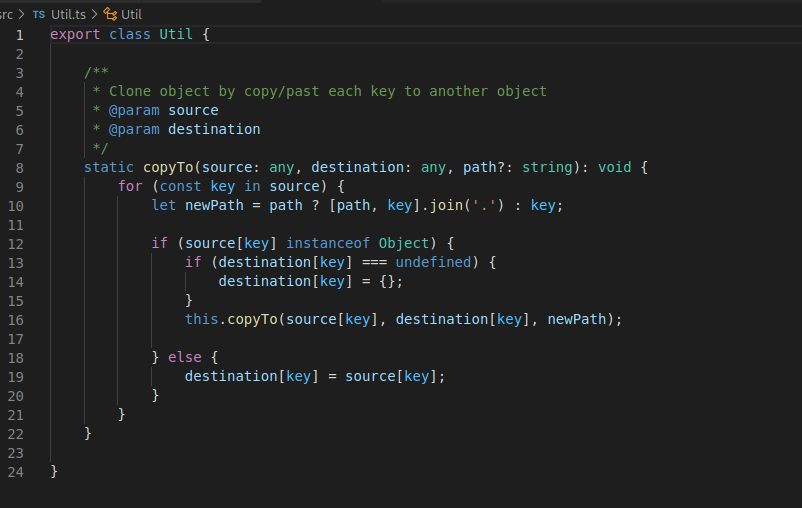This screenshot has width=802, height=508.
Task: Click the TS file icon in the breadcrumb
Action: 38,14
